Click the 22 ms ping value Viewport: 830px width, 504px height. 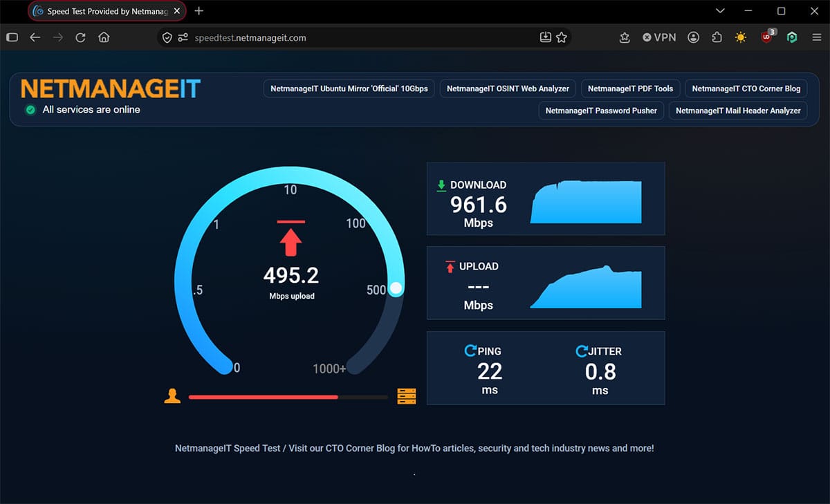tap(490, 372)
